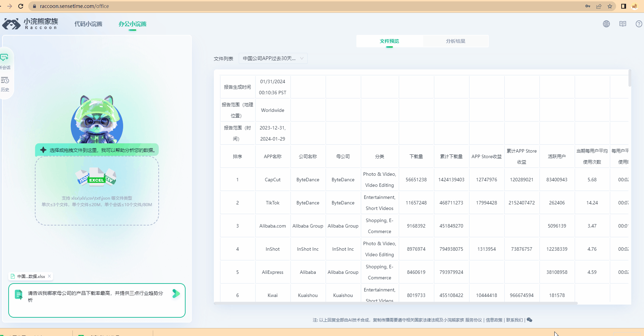Click the '累计下载量' column header
This screenshot has width=644, height=336.
point(451,156)
